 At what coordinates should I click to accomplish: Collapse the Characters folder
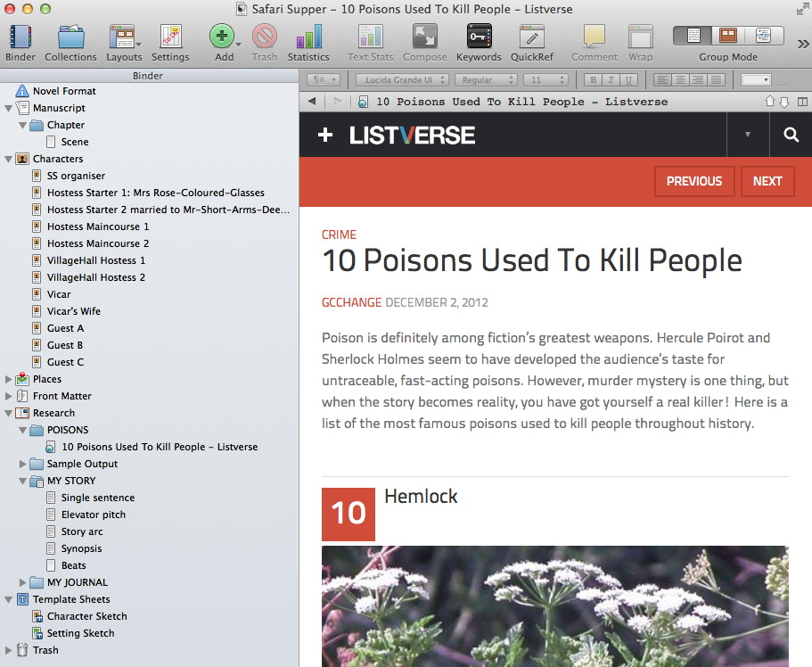(x=8, y=159)
